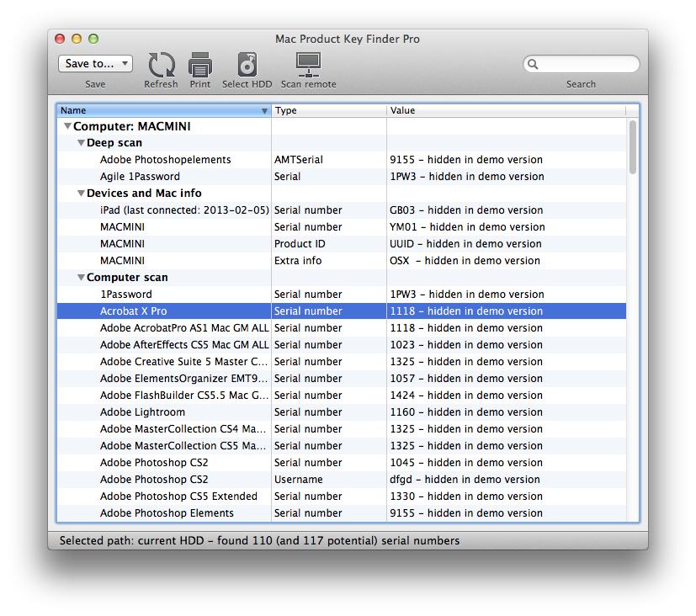
Task: Collapse the Computer scan section
Action: (81, 278)
